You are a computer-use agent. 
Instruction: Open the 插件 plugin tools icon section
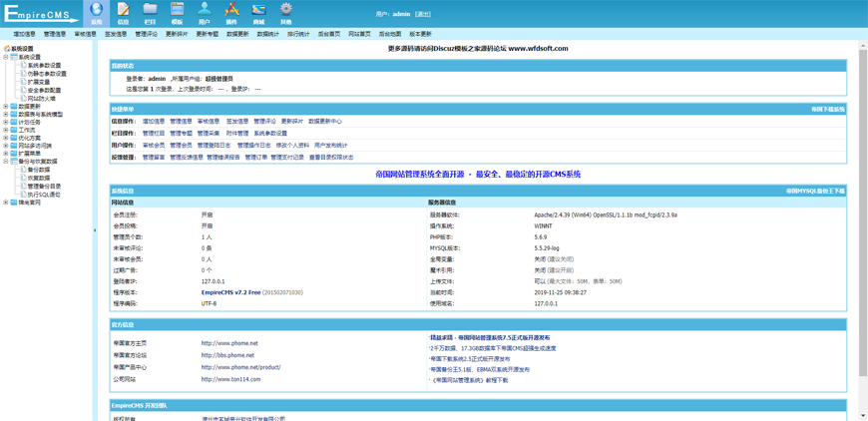point(231,13)
